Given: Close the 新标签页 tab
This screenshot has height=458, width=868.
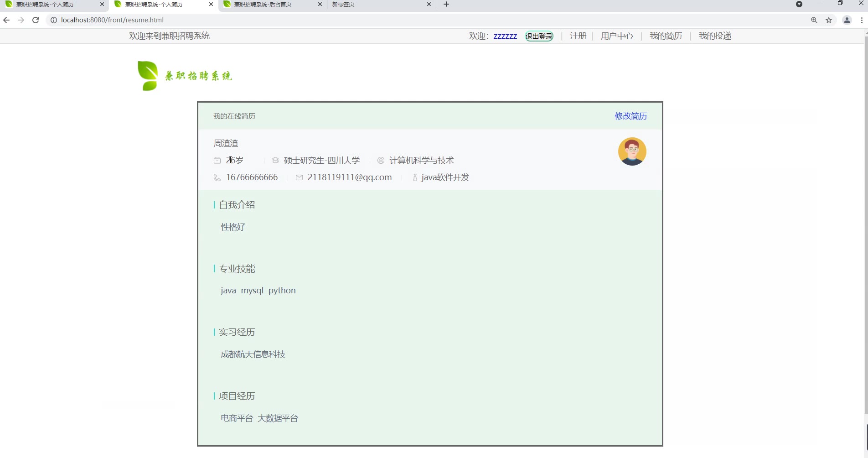Looking at the screenshot, I should coord(429,5).
